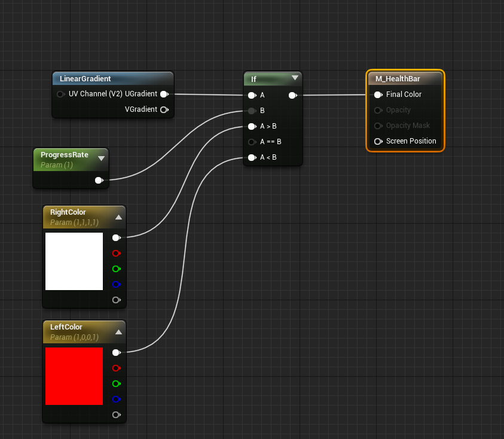Click the 'Param (1,1,1,1)' text

74,222
